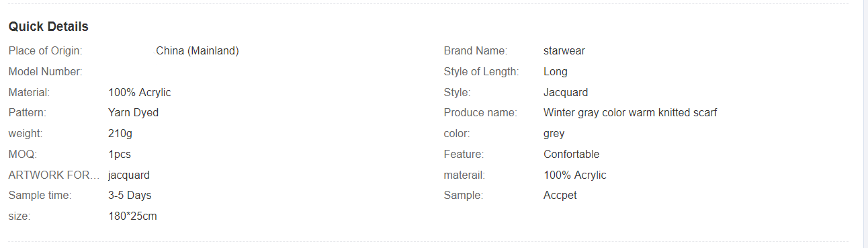Click the Yarn Dyed pattern value

click(133, 113)
